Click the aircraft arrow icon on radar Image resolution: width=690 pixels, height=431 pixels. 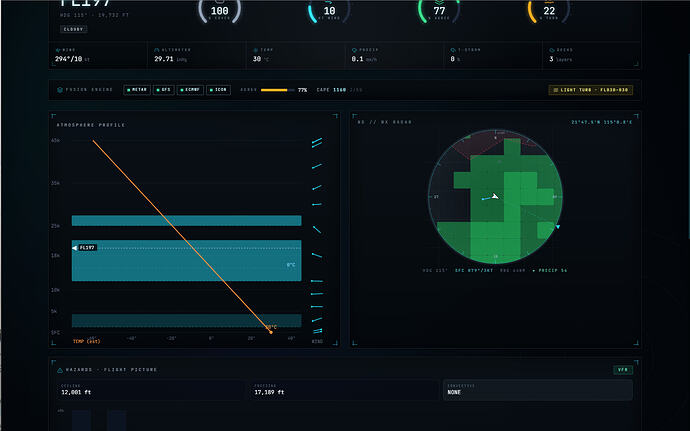(495, 196)
